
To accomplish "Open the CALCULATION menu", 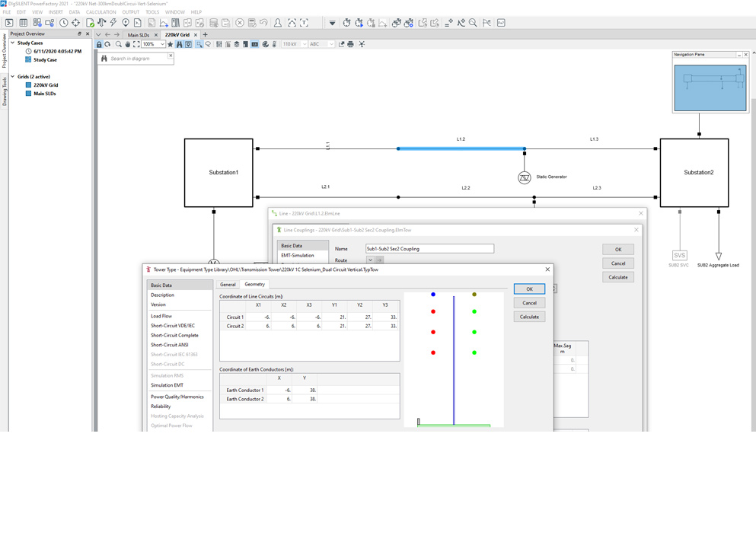I will point(100,12).
